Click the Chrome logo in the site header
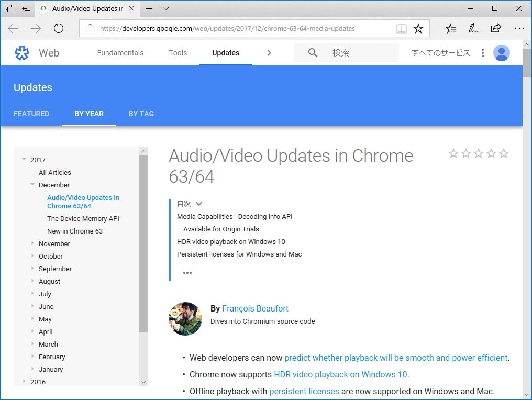Image resolution: width=532 pixels, height=400 pixels. [21, 53]
